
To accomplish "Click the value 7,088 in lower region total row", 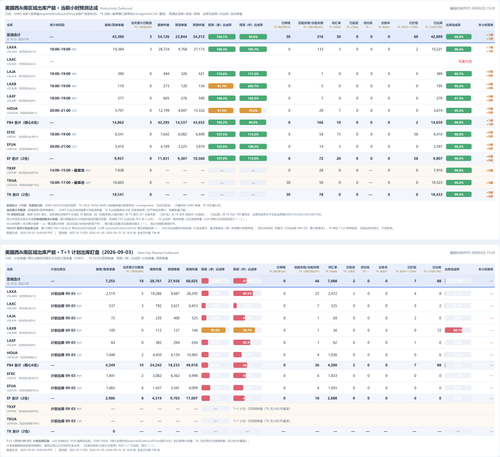I will pyautogui.click(x=333, y=281).
